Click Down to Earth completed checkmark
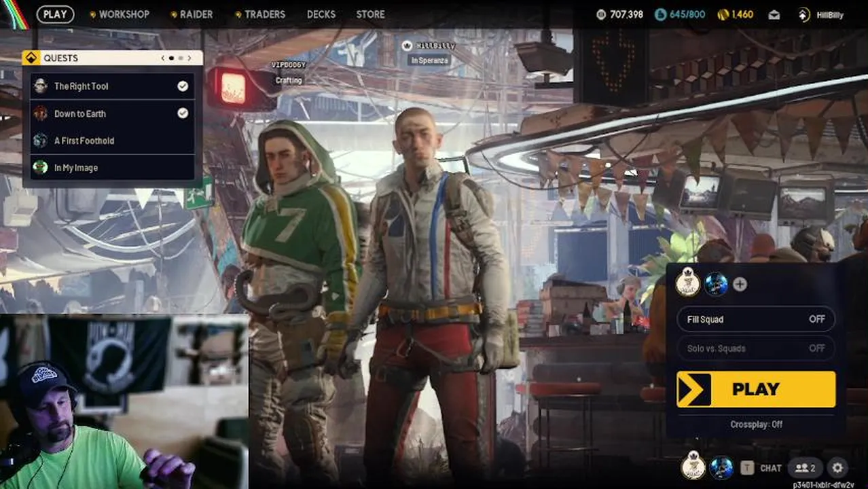868x489 pixels. [183, 113]
